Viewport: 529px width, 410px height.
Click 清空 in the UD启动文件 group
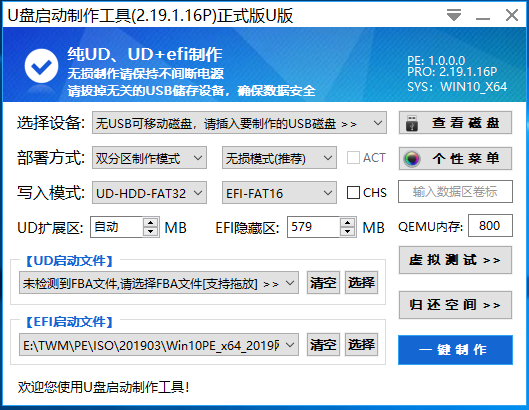(x=323, y=282)
